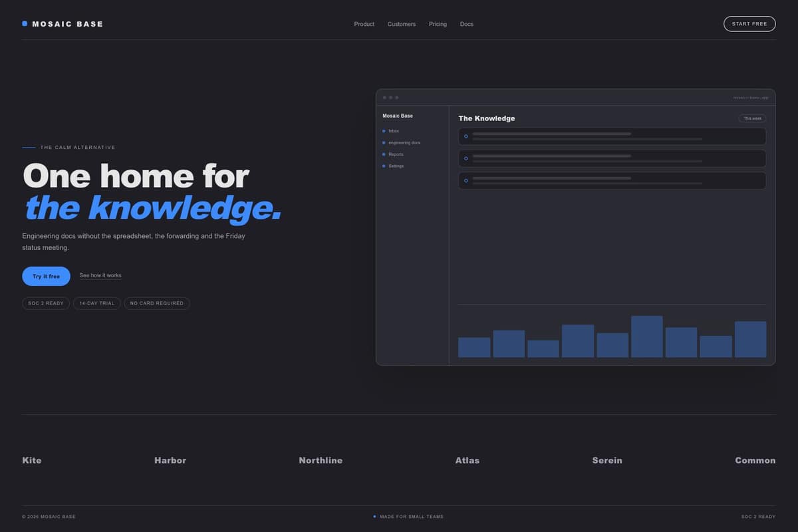Click the Start Free button
Image resolution: width=798 pixels, height=532 pixels.
[x=749, y=24]
